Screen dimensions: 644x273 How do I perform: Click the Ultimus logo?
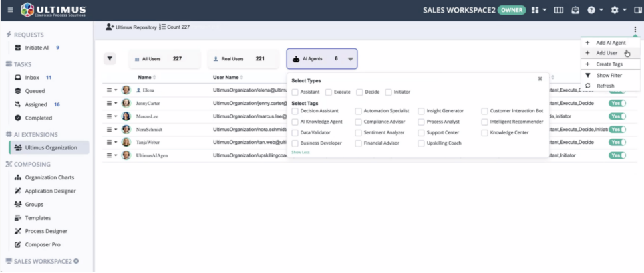click(54, 10)
